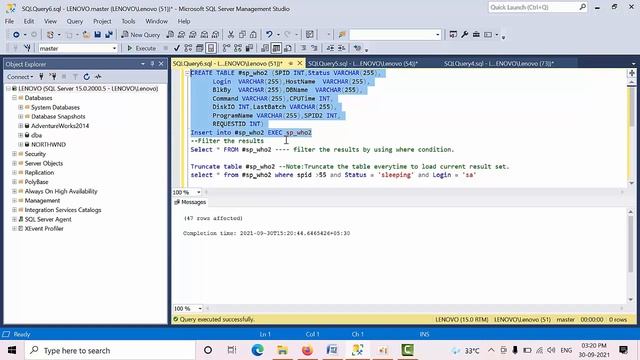Select the Always On High Availability item
Screen dimensions: 640x360
point(61,191)
